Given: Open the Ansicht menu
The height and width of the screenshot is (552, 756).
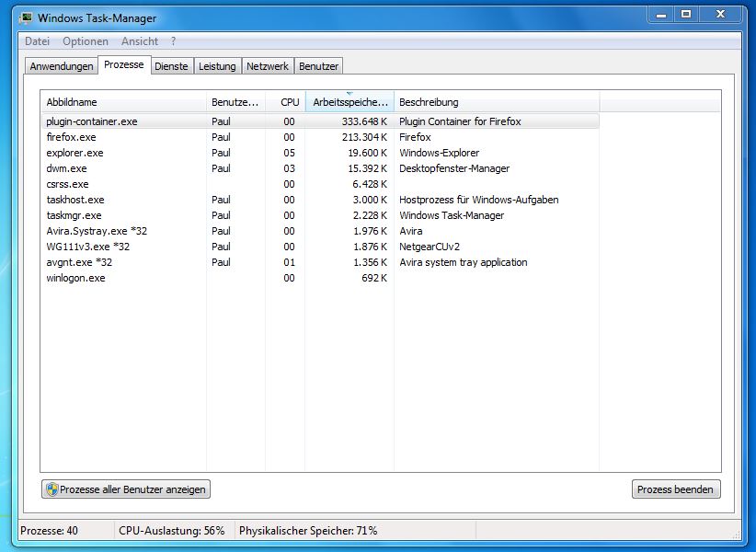Looking at the screenshot, I should [140, 41].
